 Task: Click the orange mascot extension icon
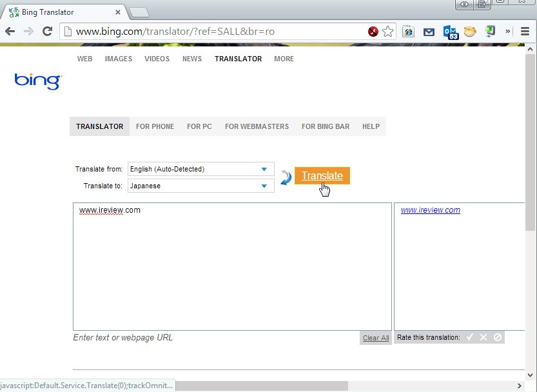click(x=470, y=32)
